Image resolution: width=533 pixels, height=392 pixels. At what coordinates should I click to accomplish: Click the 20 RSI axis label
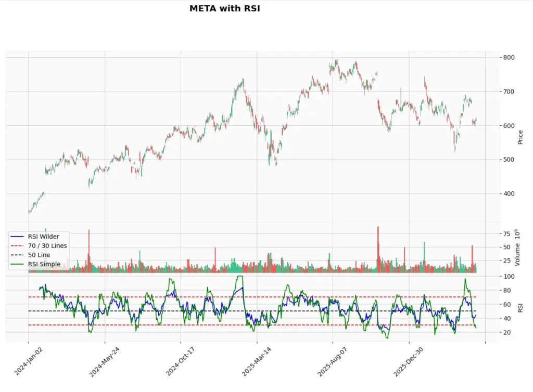click(x=507, y=333)
